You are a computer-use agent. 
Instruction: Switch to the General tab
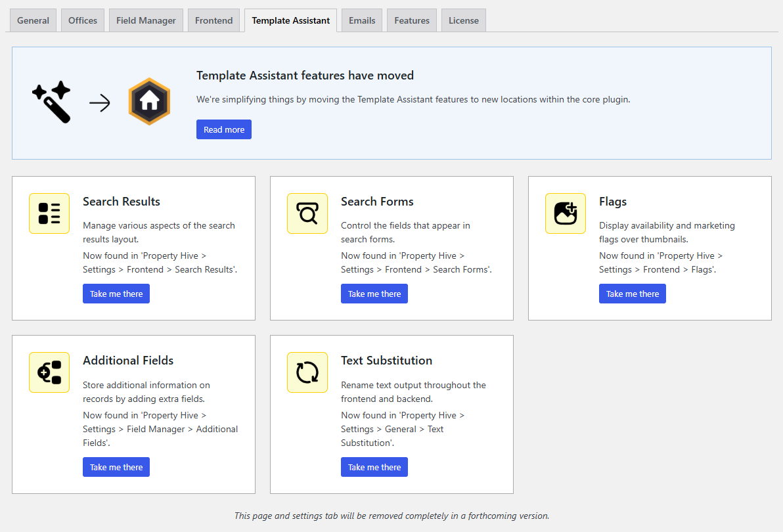tap(33, 20)
